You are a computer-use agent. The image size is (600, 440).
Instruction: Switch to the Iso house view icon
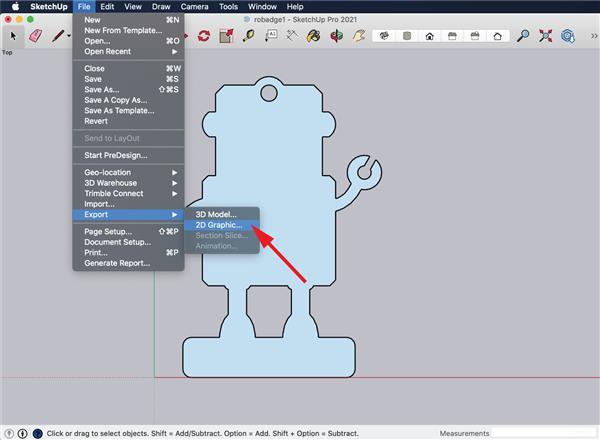pyautogui.click(x=383, y=36)
